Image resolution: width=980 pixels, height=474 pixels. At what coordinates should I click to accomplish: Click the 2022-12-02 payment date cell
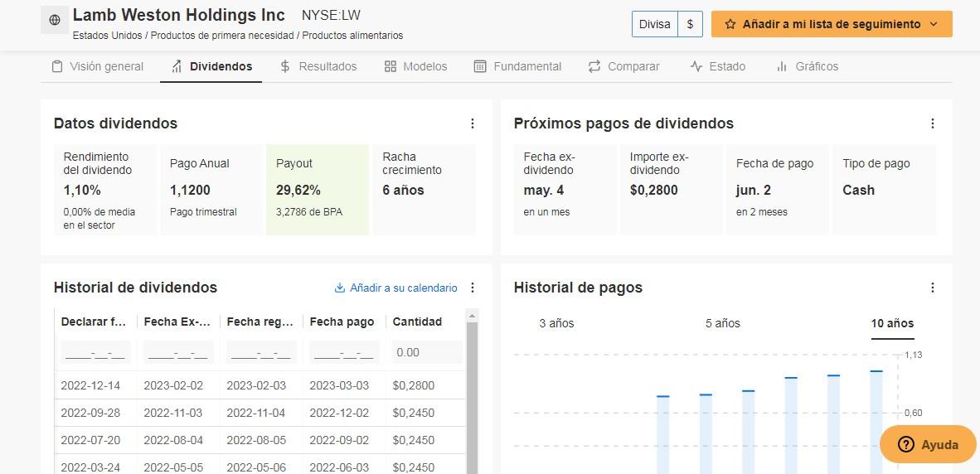339,414
